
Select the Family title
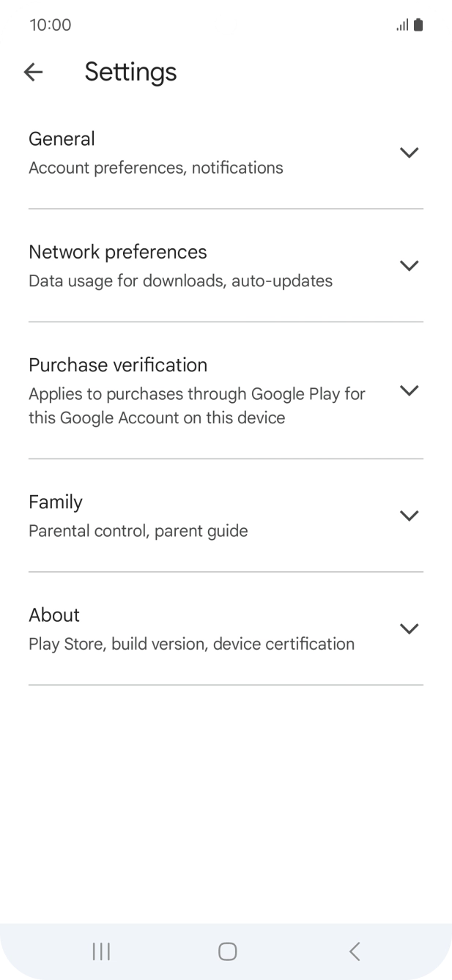[x=56, y=502]
